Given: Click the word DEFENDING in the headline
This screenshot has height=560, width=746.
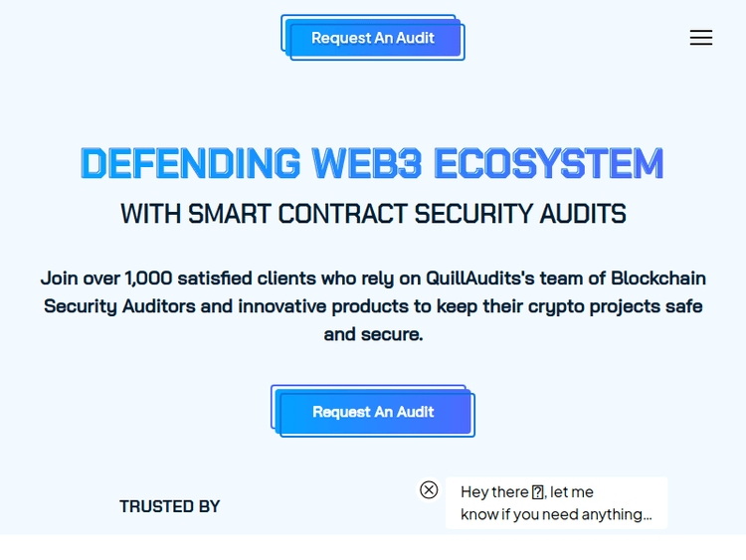Looking at the screenshot, I should [190, 164].
